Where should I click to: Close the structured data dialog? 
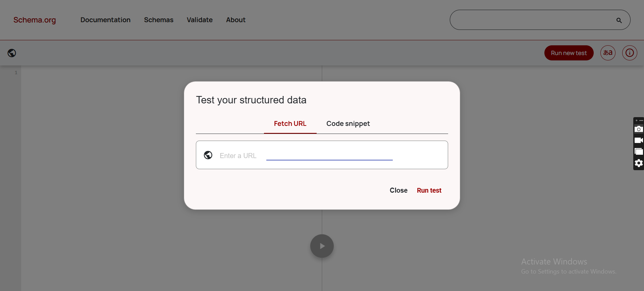(398, 190)
